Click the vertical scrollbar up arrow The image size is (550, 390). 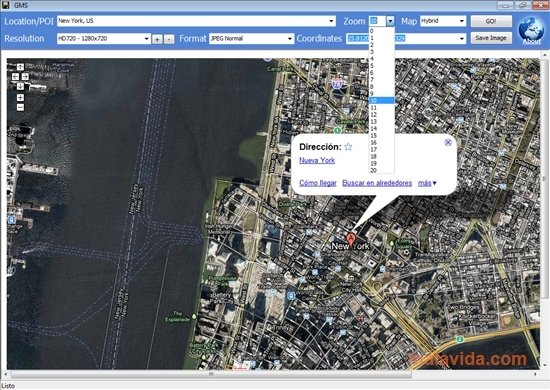tap(545, 55)
